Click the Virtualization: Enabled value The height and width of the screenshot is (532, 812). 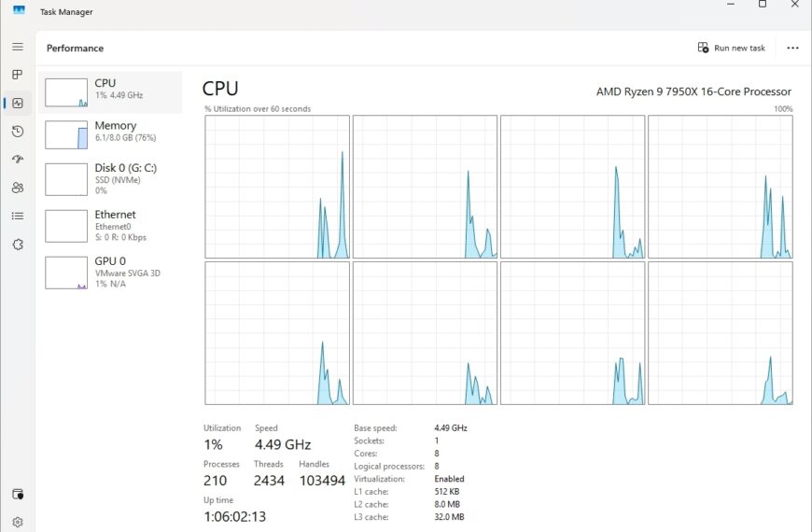(449, 479)
